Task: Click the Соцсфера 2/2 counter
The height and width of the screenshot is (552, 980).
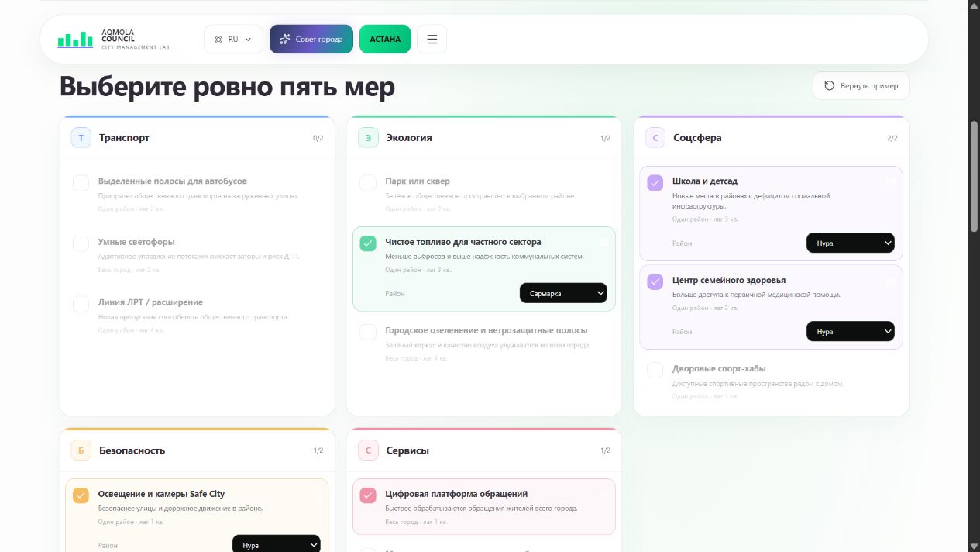Action: [892, 138]
